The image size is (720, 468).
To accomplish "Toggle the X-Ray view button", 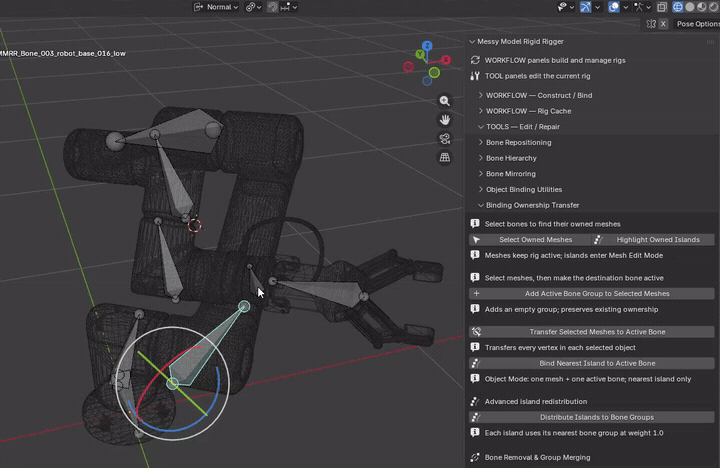I will (662, 7).
